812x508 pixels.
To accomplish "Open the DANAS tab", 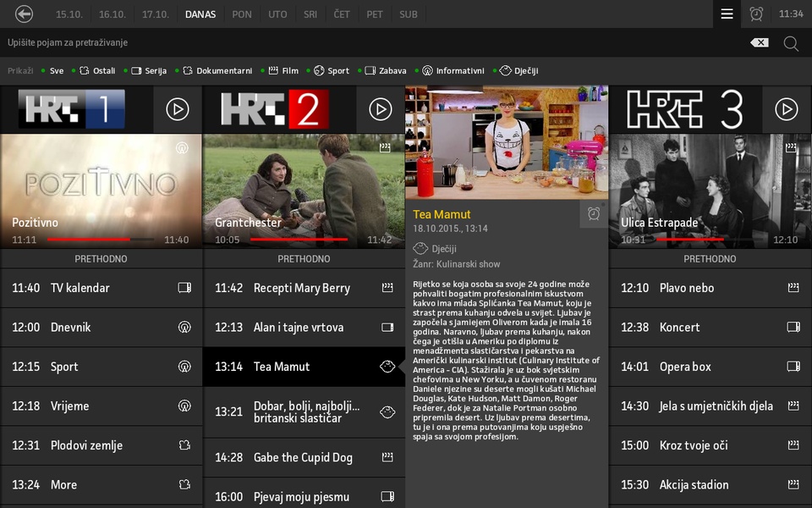I will coord(200,14).
